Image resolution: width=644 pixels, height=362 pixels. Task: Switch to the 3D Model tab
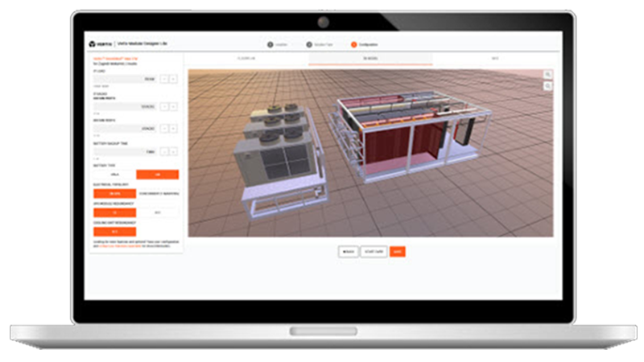[x=370, y=59]
